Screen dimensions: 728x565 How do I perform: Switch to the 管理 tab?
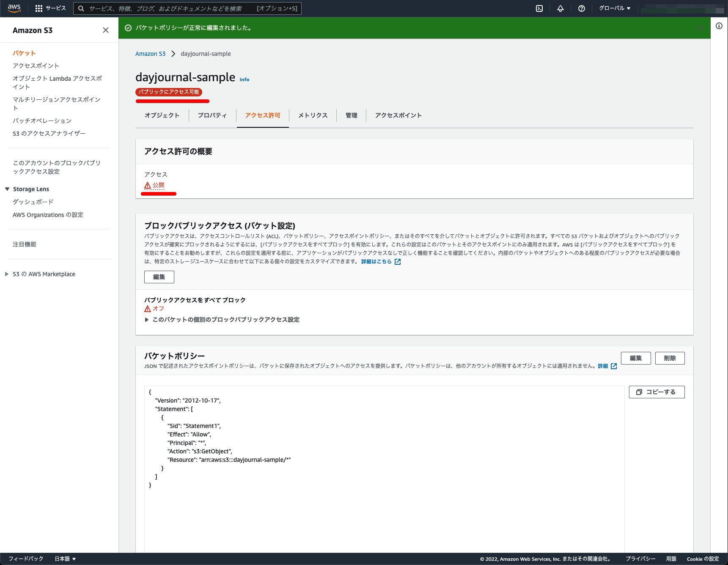point(351,115)
